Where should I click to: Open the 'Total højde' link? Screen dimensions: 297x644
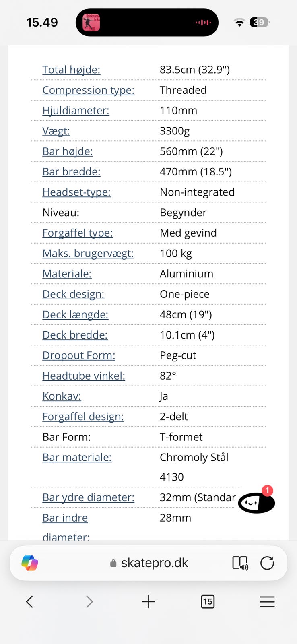(x=71, y=70)
